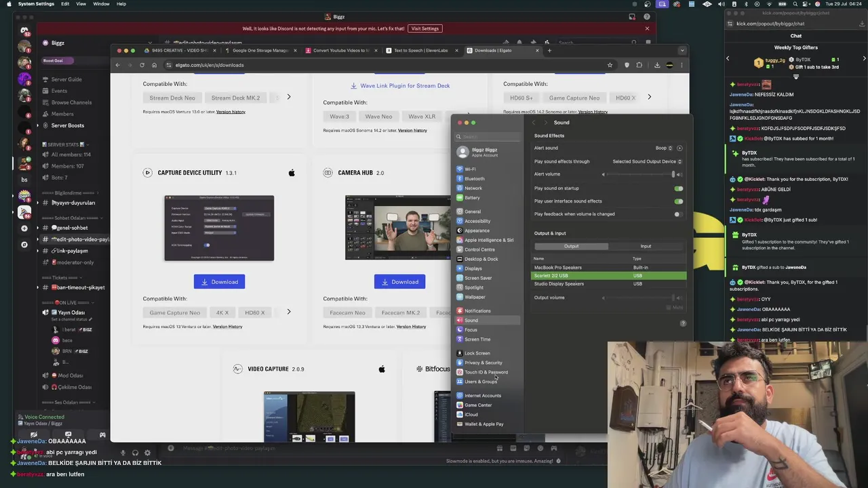Play the selected alert sound preview
The width and height of the screenshot is (868, 488).
click(679, 148)
